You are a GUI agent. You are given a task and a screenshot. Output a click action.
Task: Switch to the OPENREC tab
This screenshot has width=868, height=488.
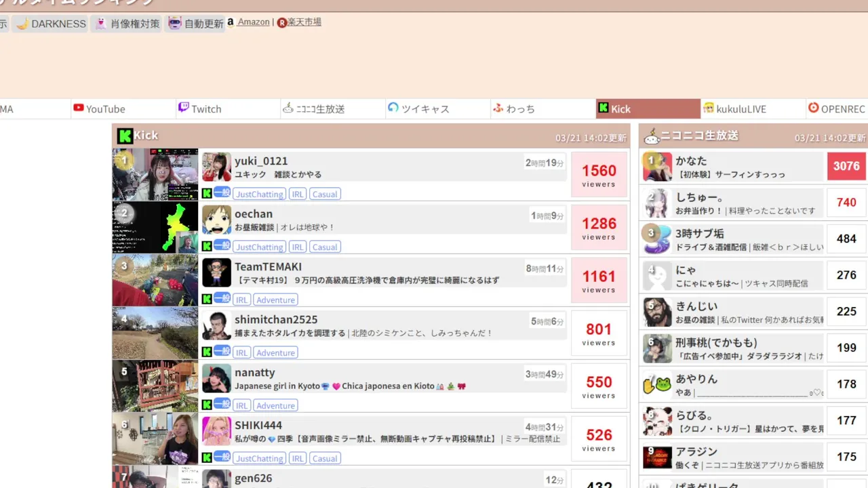coord(837,108)
